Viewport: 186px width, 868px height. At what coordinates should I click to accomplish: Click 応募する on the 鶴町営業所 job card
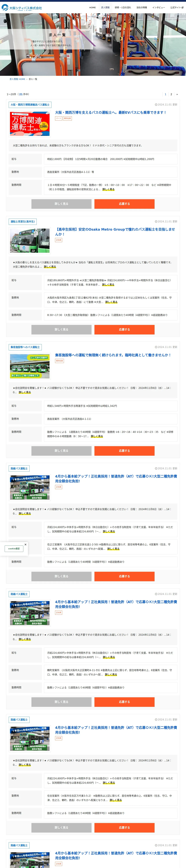point(124,702)
